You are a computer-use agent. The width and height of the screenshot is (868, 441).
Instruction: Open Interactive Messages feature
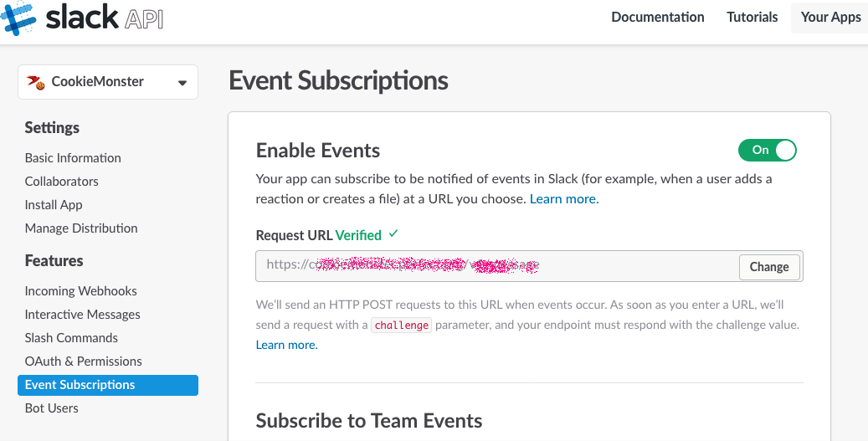coord(83,315)
